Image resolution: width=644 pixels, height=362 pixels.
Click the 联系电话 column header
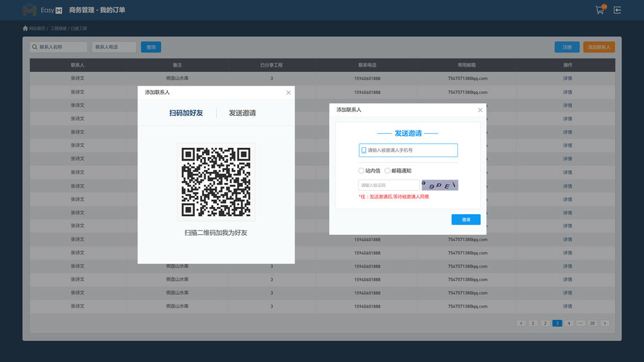point(367,65)
